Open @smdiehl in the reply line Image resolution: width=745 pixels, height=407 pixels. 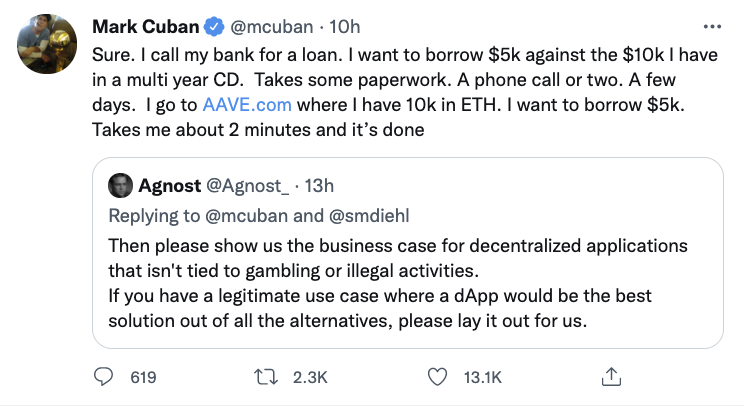pos(369,216)
